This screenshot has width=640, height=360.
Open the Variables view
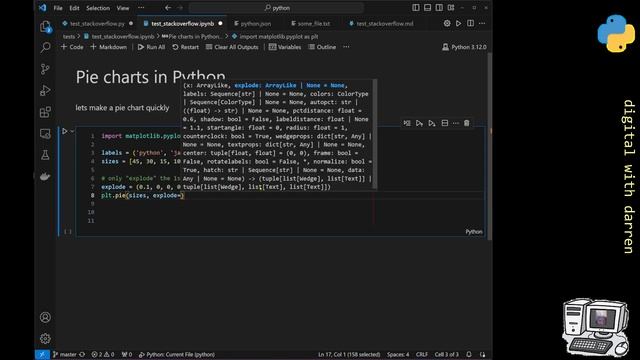285,47
